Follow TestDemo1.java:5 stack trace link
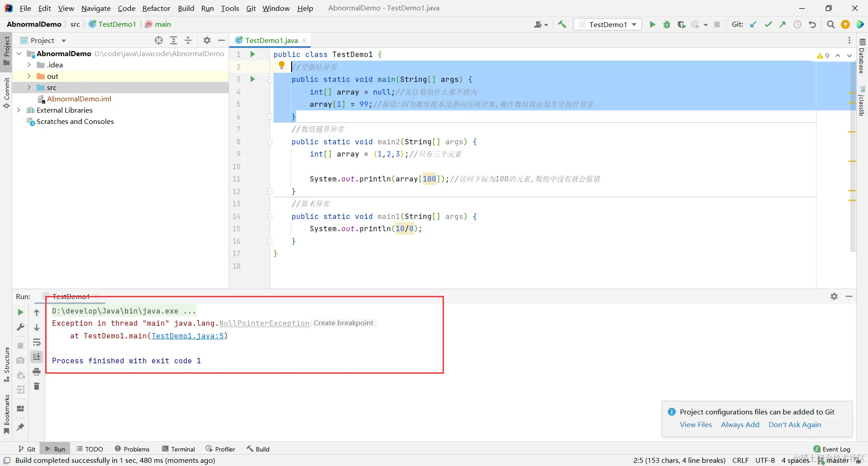This screenshot has width=868, height=466. tap(188, 336)
